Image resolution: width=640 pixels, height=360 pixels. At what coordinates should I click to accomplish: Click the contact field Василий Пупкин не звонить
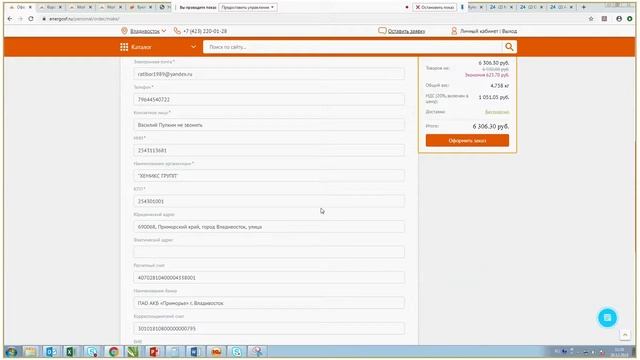click(269, 125)
